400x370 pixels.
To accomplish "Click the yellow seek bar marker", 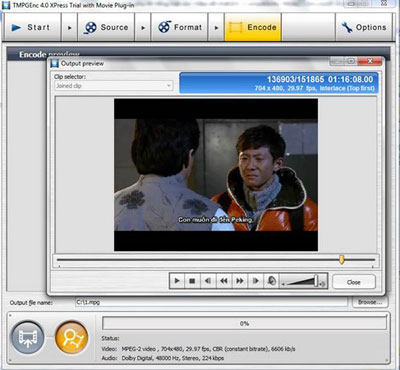I will 342,260.
